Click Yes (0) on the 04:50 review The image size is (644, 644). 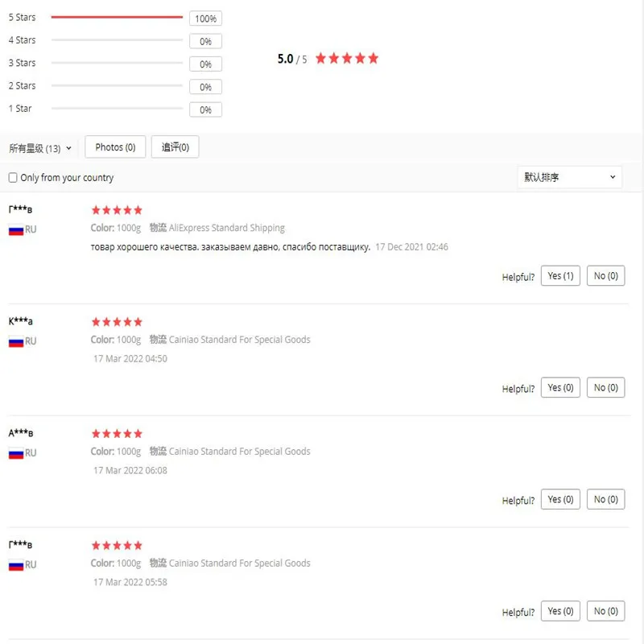tap(560, 388)
